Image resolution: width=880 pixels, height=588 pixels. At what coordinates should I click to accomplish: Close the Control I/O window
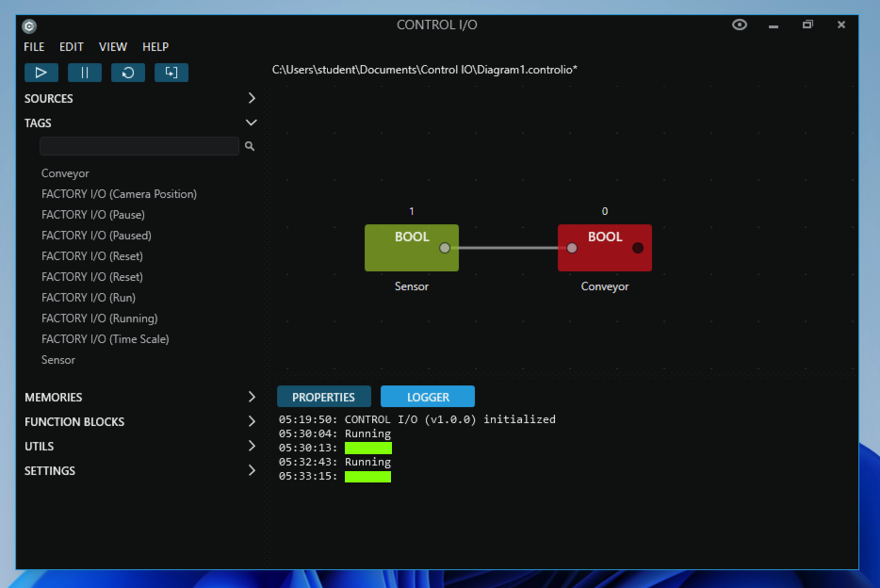click(x=841, y=24)
